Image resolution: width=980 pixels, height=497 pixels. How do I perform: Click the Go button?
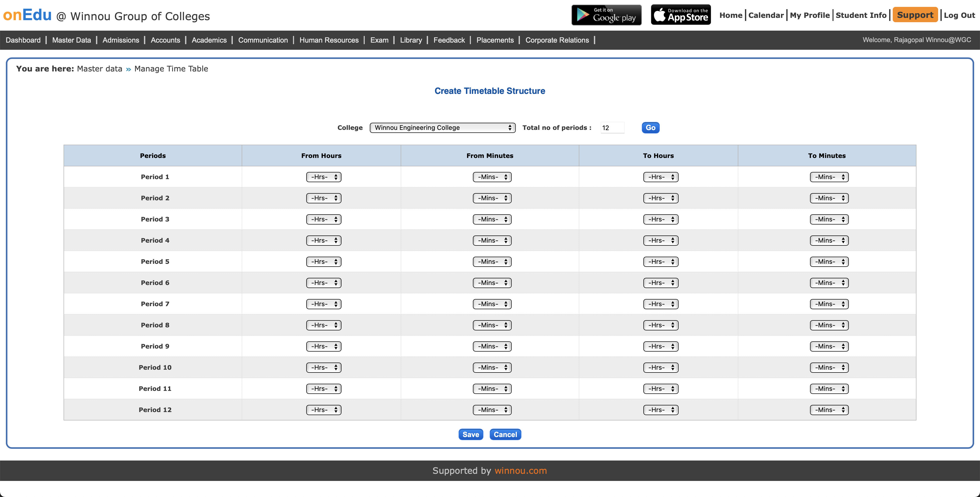pyautogui.click(x=650, y=128)
